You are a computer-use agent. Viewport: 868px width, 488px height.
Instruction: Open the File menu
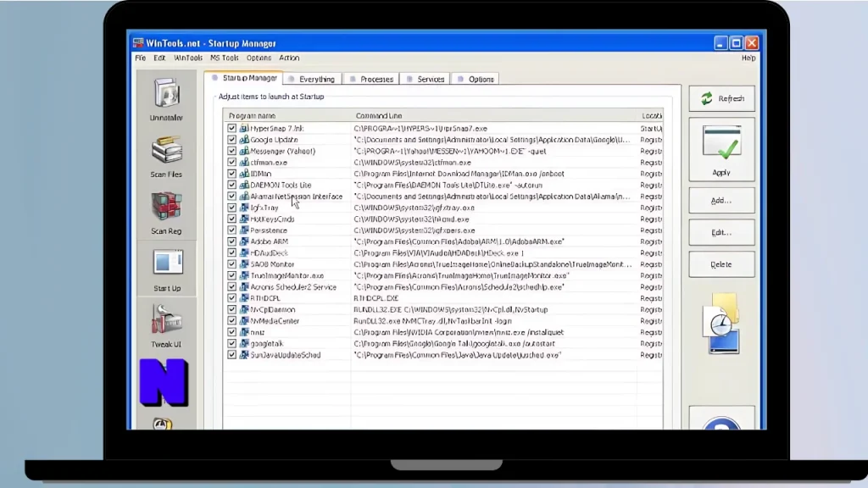[141, 58]
